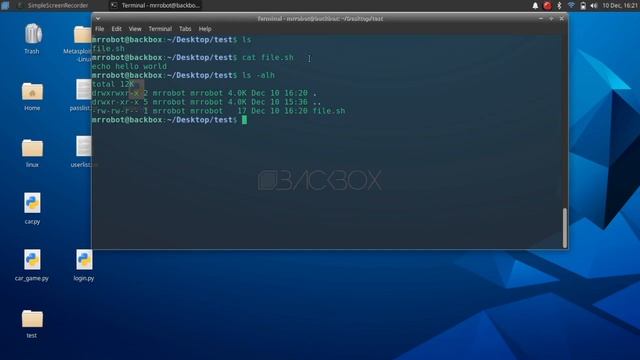The height and width of the screenshot is (360, 640).
Task: Select the car_game.py Python file icon
Action: [x=32, y=260]
